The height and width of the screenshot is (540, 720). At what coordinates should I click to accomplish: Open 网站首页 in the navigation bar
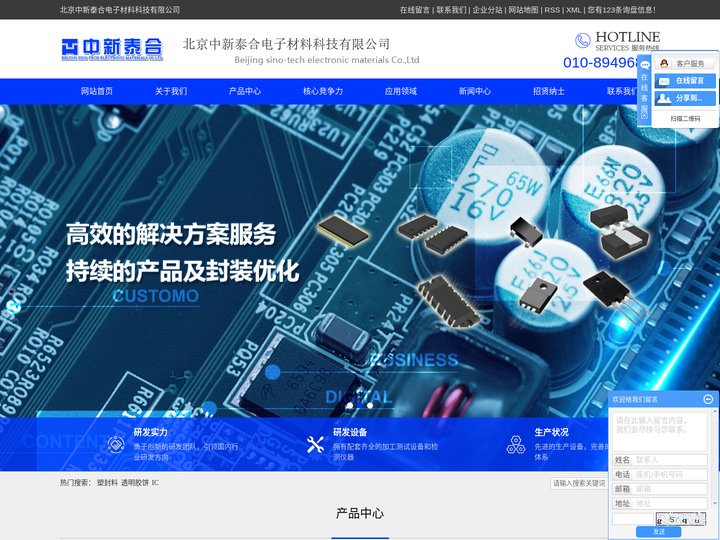click(x=96, y=91)
